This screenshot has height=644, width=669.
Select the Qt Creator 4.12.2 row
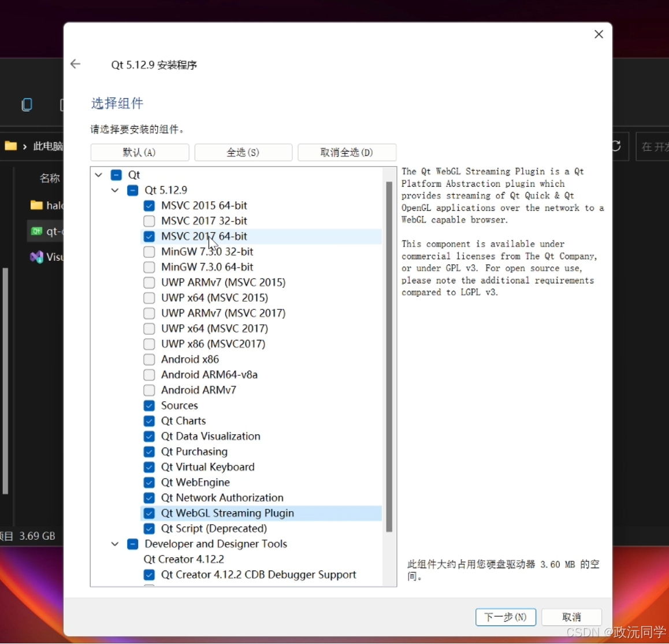pyautogui.click(x=184, y=559)
